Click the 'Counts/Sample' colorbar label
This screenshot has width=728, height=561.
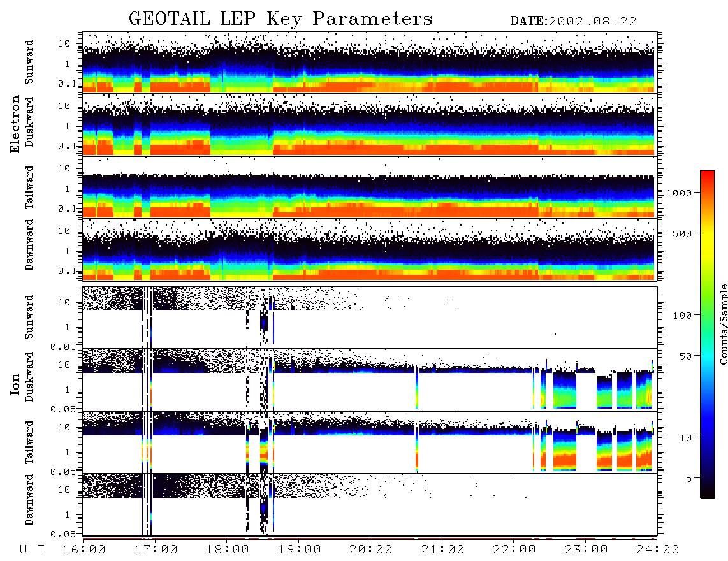(x=723, y=324)
